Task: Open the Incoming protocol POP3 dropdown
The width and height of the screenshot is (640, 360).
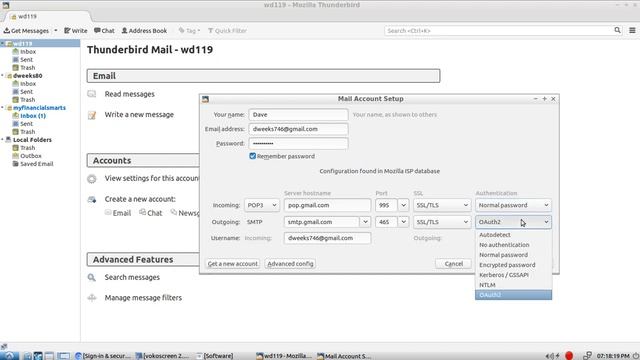Action: click(262, 205)
